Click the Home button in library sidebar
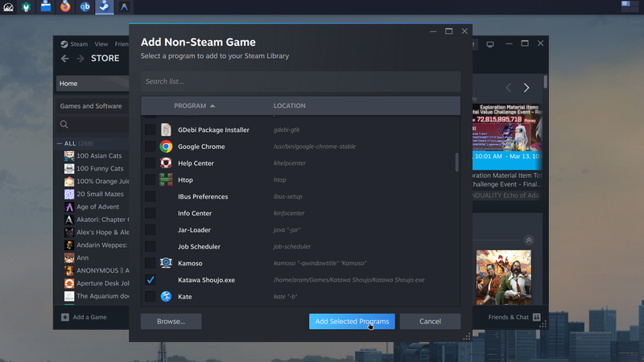The image size is (644, 362). coord(93,84)
